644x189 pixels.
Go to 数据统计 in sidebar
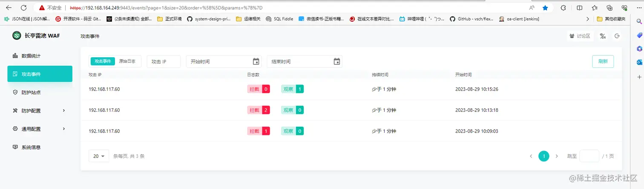click(40, 56)
